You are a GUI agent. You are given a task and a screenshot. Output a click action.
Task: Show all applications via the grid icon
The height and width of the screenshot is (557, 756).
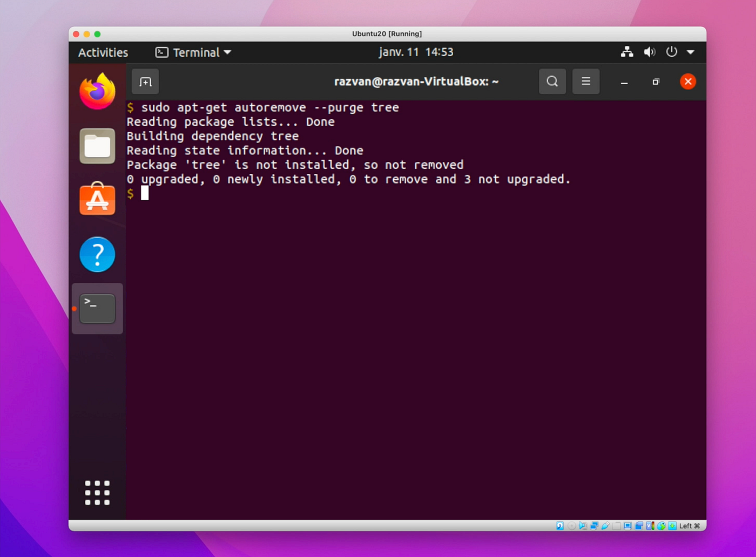click(x=97, y=492)
